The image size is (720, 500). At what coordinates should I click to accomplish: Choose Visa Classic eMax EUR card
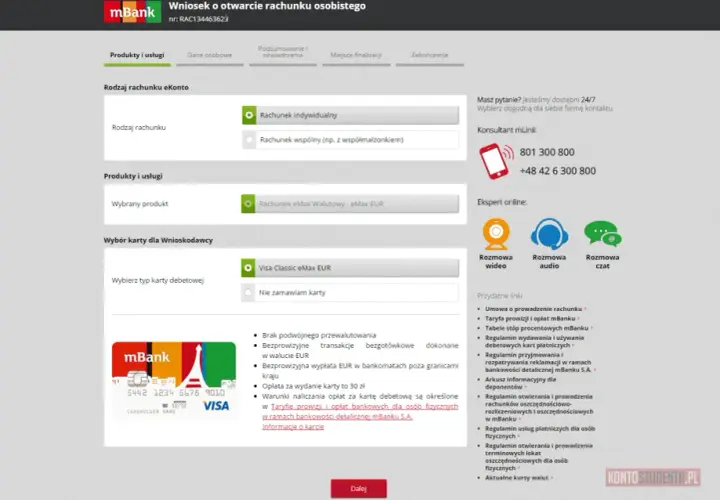350,268
